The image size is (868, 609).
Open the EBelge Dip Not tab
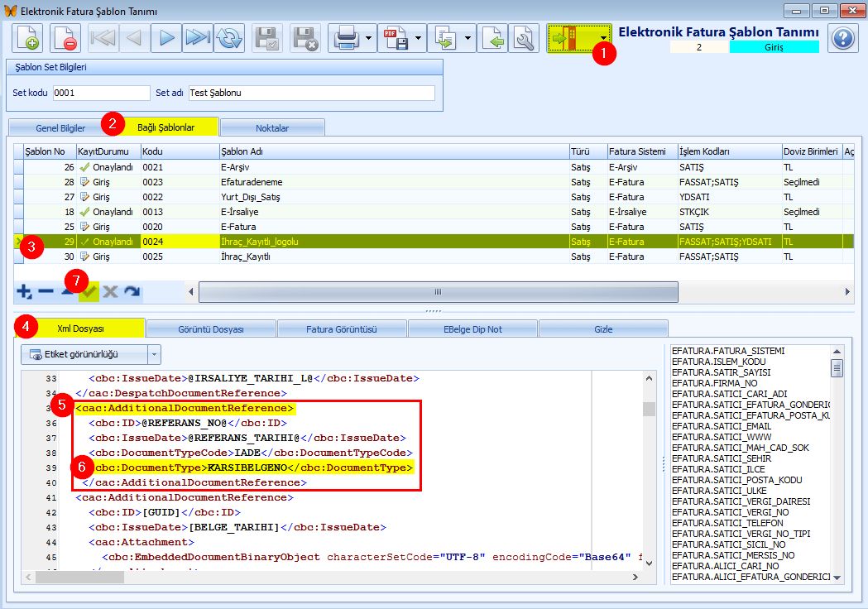pos(472,329)
